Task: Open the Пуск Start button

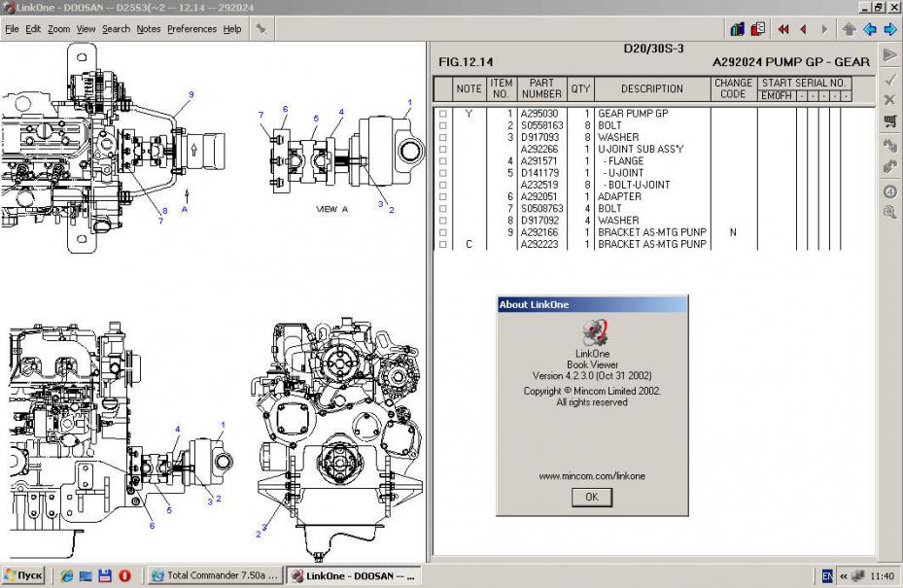Action: [23, 575]
